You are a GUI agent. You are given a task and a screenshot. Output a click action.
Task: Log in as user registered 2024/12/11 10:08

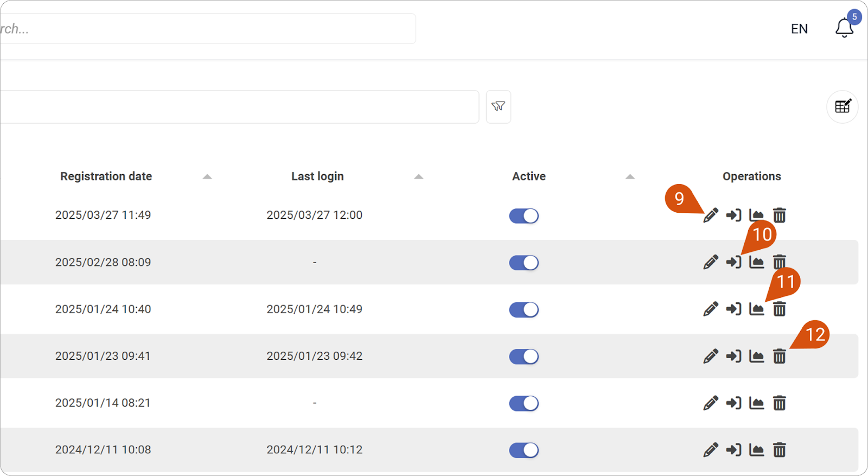click(733, 450)
